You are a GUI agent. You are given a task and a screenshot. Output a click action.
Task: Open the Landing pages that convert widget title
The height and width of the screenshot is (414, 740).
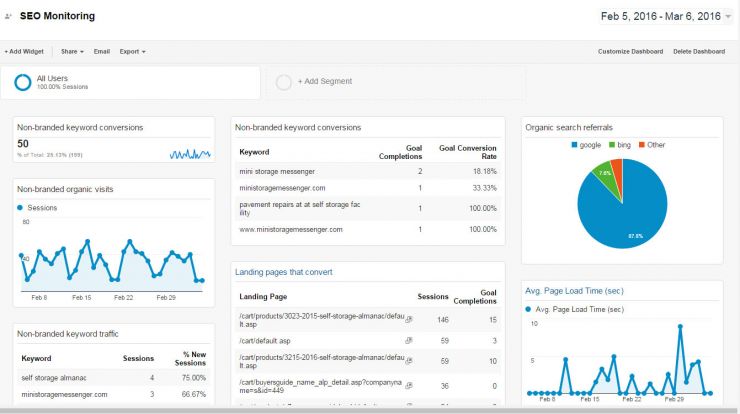point(284,272)
